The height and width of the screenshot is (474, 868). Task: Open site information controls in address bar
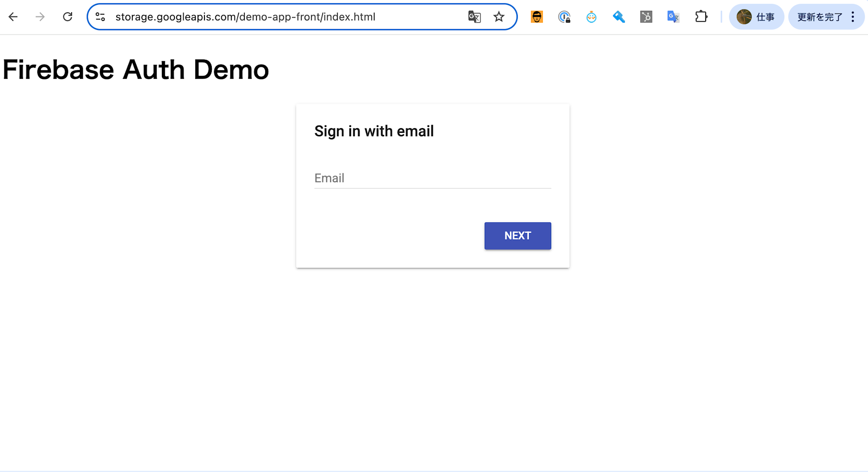click(x=100, y=17)
